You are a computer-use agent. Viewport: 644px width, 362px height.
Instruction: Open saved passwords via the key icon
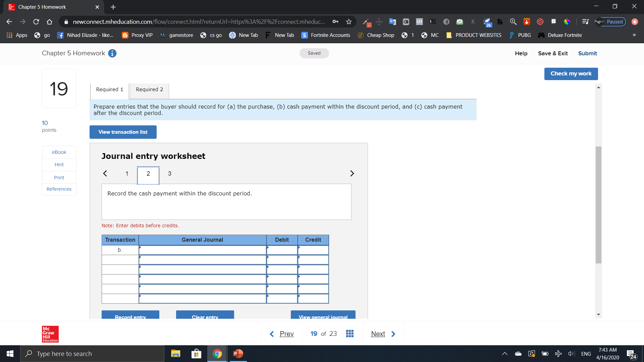(336, 21)
